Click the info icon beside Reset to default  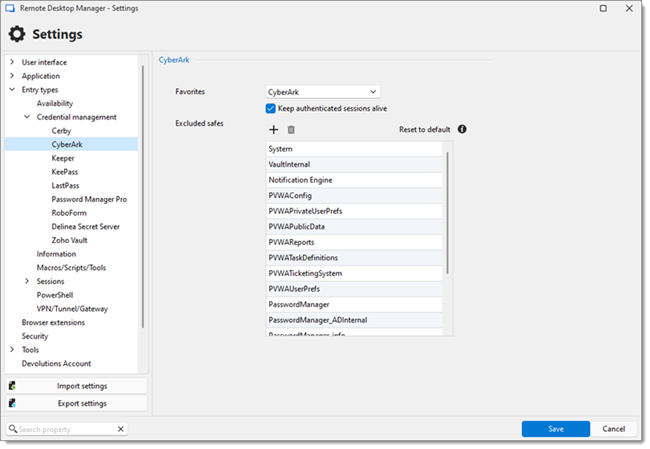(462, 129)
